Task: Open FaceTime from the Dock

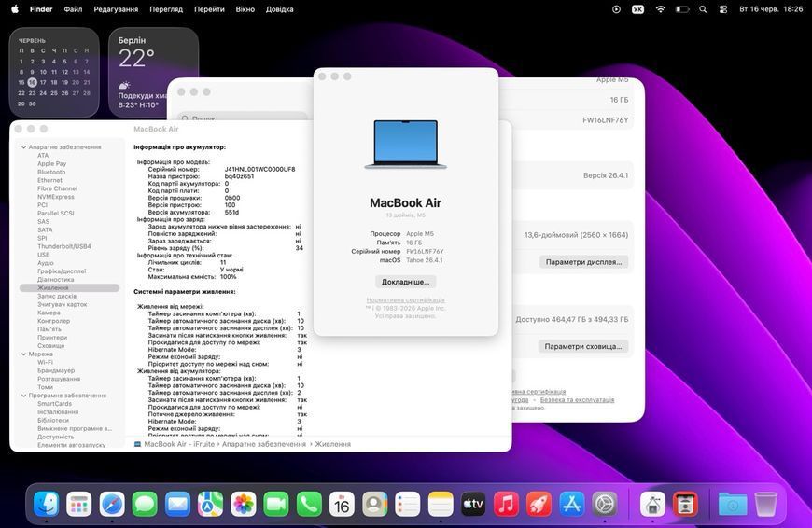Action: pyautogui.click(x=276, y=504)
